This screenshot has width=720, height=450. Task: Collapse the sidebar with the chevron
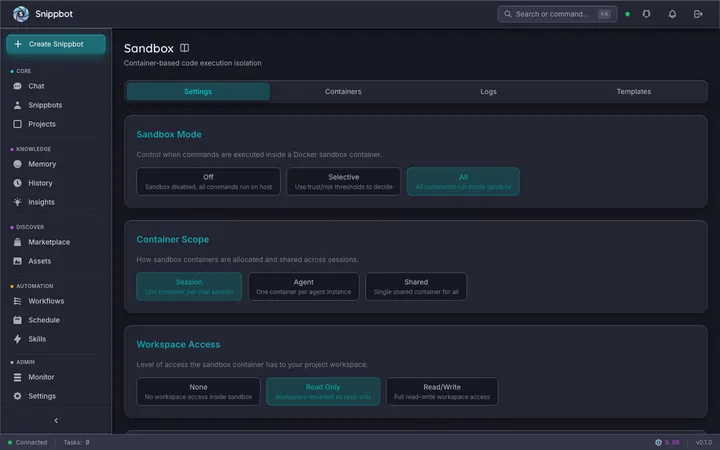(56, 421)
